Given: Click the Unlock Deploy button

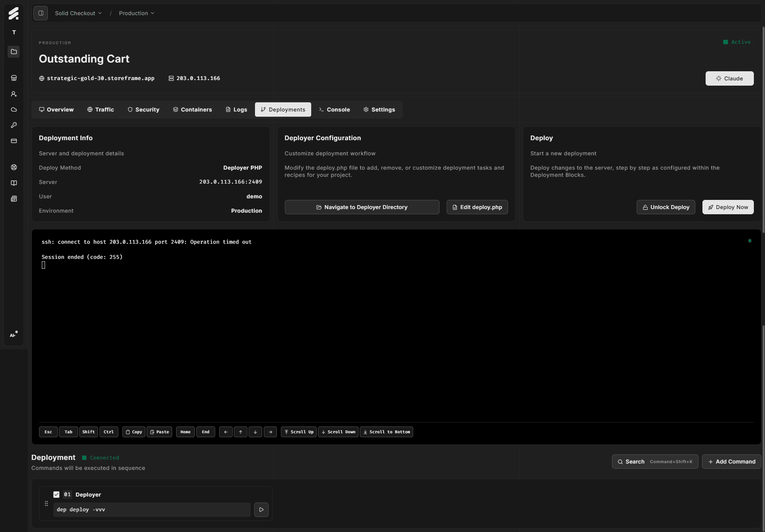Looking at the screenshot, I should pos(666,207).
